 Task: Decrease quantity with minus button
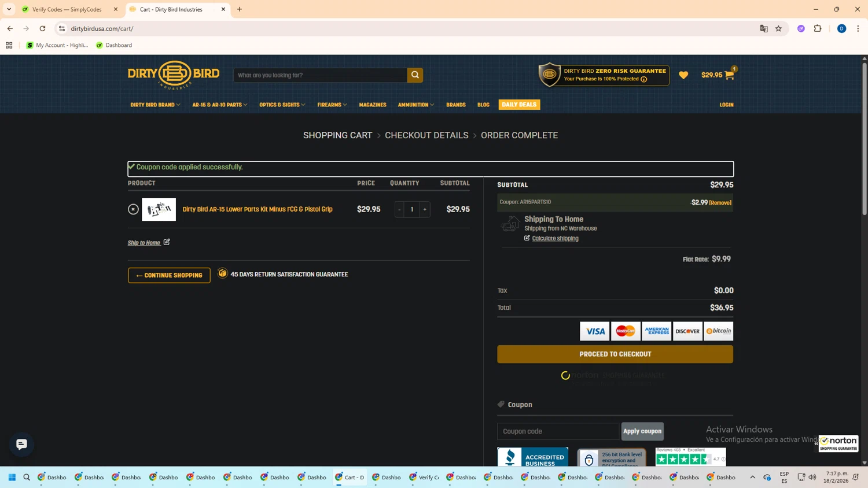[x=399, y=209]
